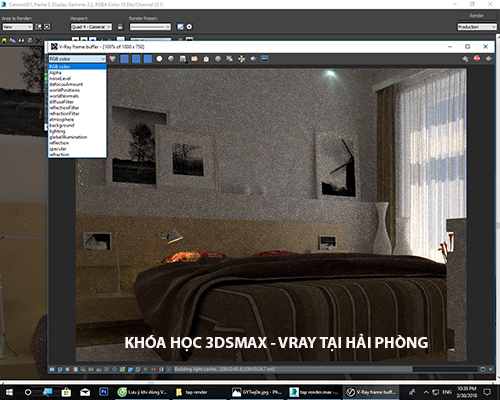Open RGB color channel dropdown in frame buffer
This screenshot has width=500, height=400.
[77, 59]
